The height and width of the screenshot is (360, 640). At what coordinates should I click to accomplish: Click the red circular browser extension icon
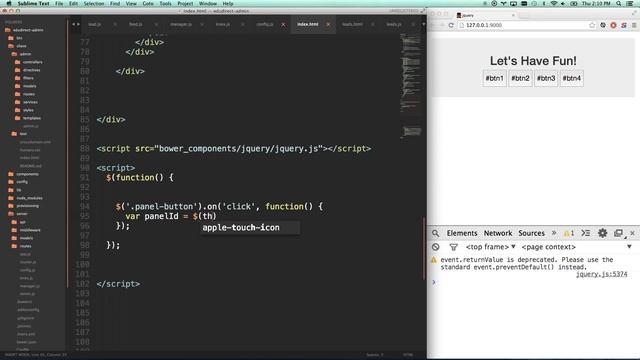(613, 25)
